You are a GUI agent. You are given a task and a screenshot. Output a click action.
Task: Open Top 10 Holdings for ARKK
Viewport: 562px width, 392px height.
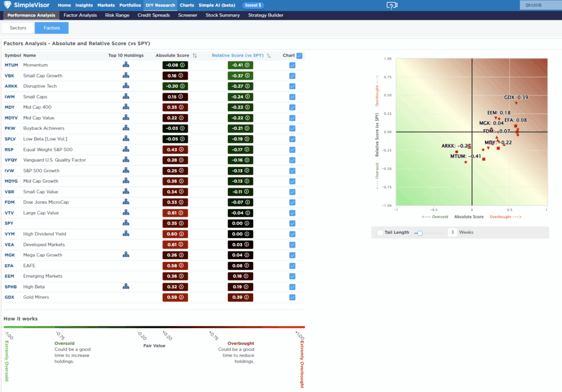click(x=125, y=86)
